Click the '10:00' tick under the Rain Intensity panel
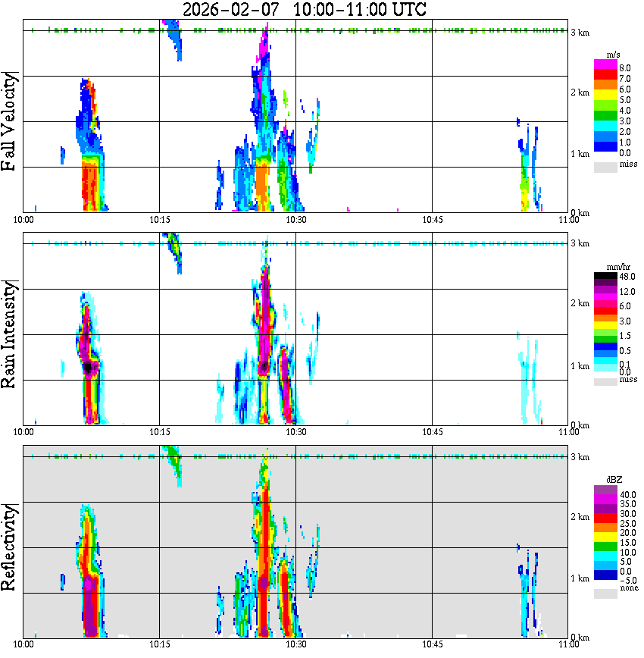Screen dimensions: 644x658 click(x=23, y=432)
